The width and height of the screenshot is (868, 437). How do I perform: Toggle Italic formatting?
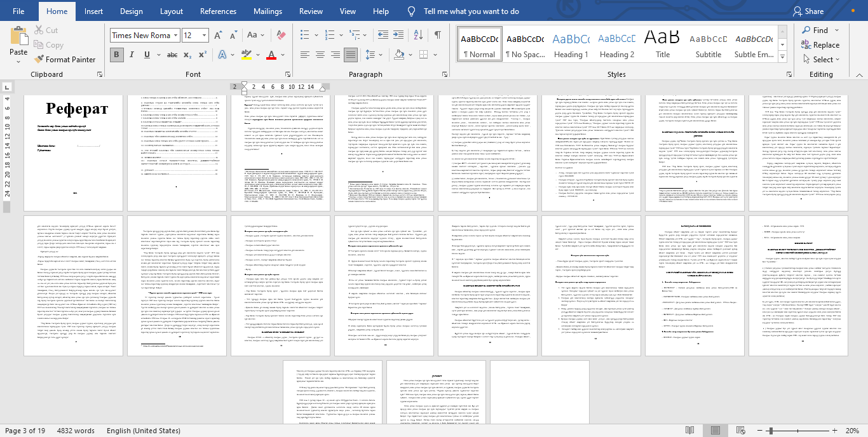coord(132,55)
